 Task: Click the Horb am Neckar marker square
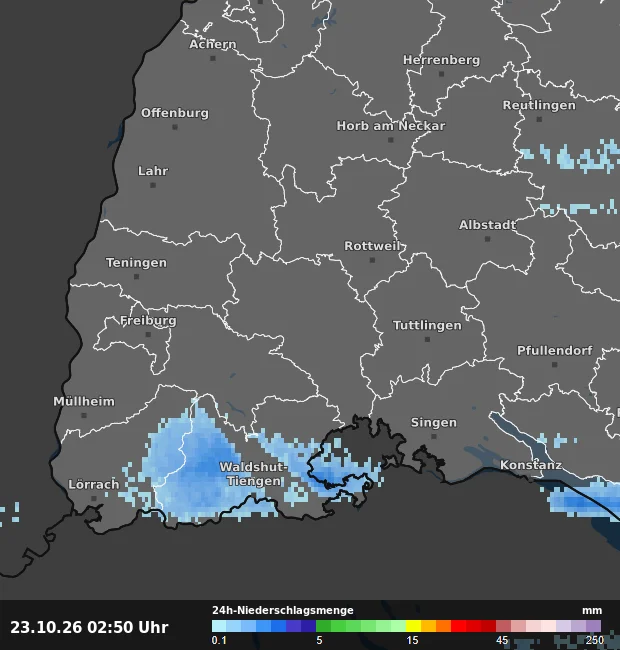tap(390, 140)
